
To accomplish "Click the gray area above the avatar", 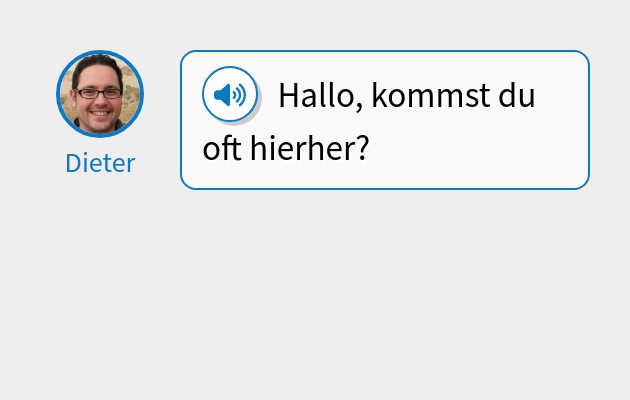I will tap(100, 25).
